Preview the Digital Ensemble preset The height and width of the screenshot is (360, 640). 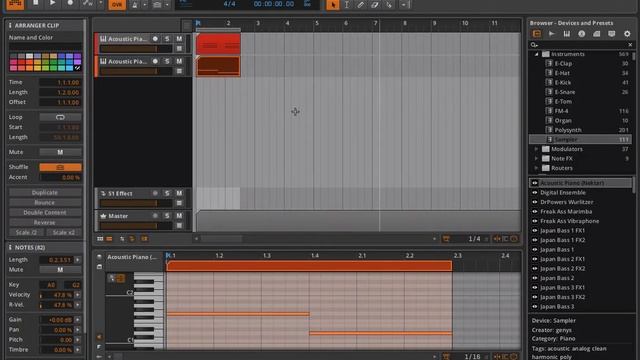point(535,193)
